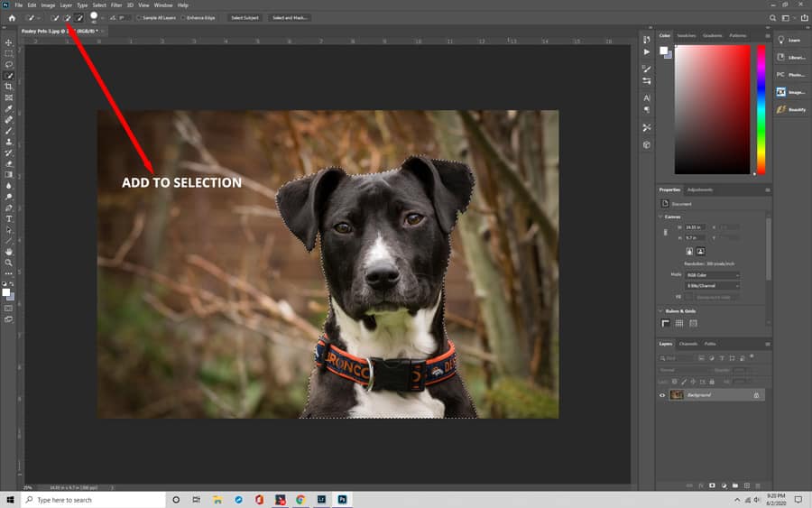
Task: Click the foreground color swatch in toolbox
Action: pyautogui.click(x=6, y=292)
